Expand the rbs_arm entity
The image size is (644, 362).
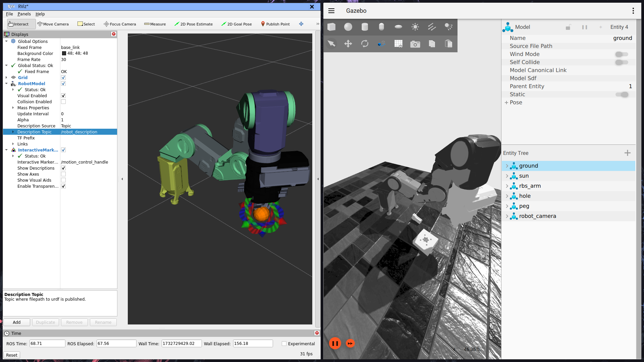[507, 186]
